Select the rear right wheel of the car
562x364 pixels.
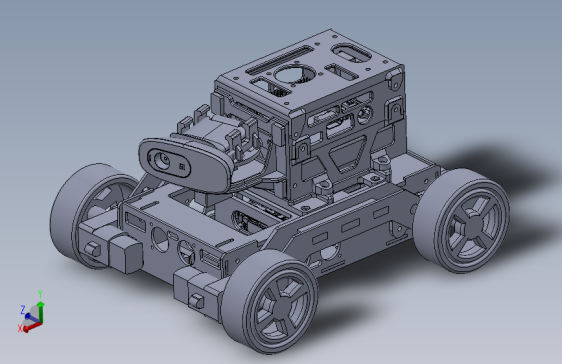tap(462, 220)
